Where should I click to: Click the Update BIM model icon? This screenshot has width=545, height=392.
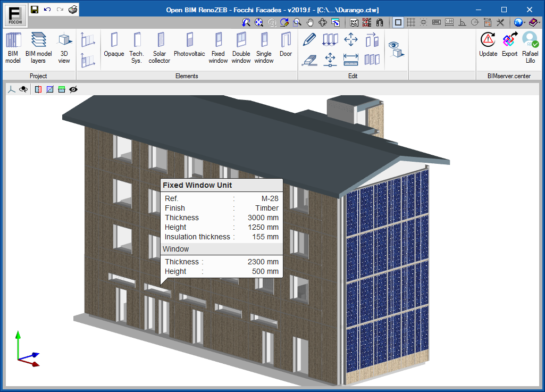coord(488,45)
